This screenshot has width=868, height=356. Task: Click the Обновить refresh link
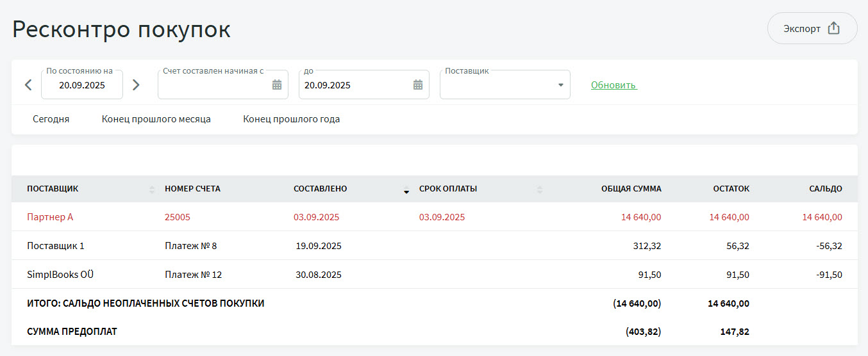tap(613, 85)
